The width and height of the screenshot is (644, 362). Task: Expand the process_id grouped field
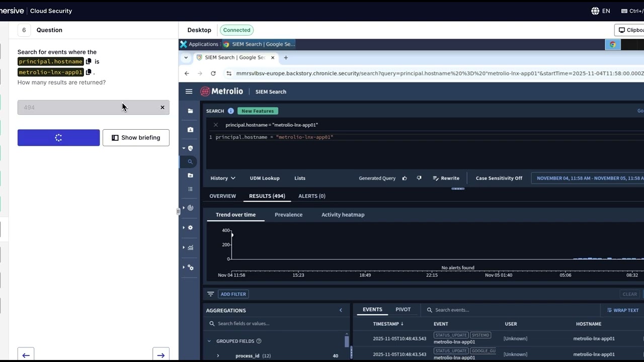(218, 355)
